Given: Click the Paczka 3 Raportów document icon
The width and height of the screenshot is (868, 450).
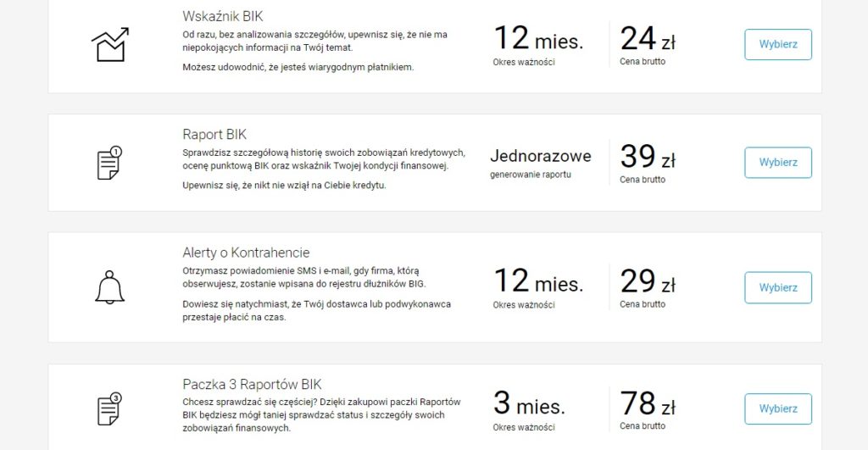Looking at the screenshot, I should [109, 409].
